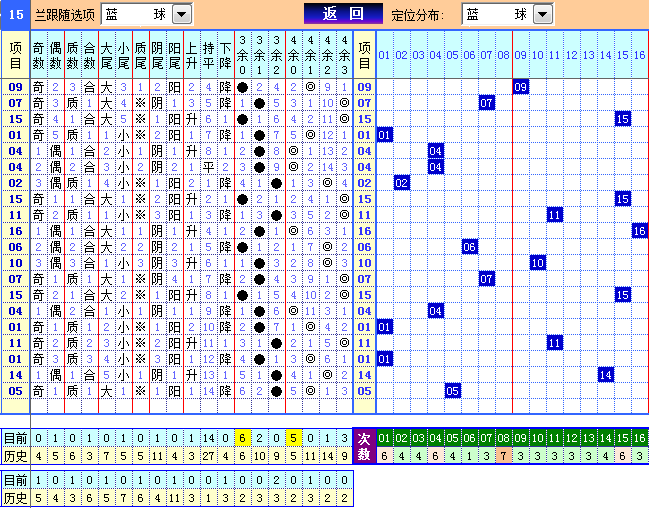Click the 下降 column header

(x=225, y=55)
